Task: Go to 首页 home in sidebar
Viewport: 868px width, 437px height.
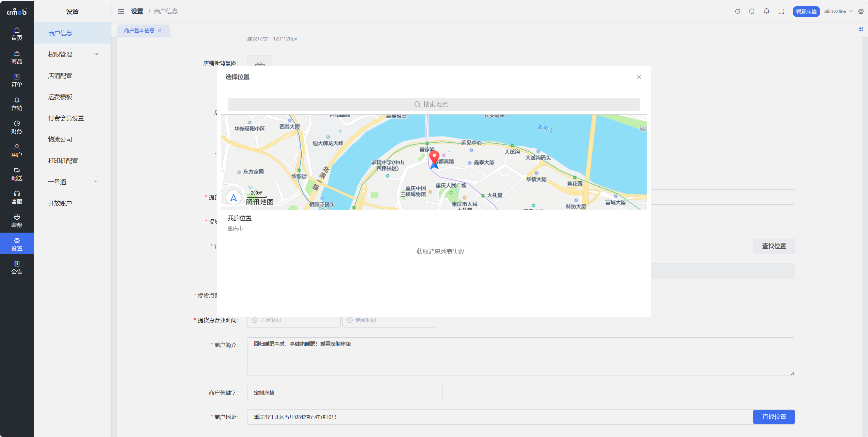Action: coord(17,34)
